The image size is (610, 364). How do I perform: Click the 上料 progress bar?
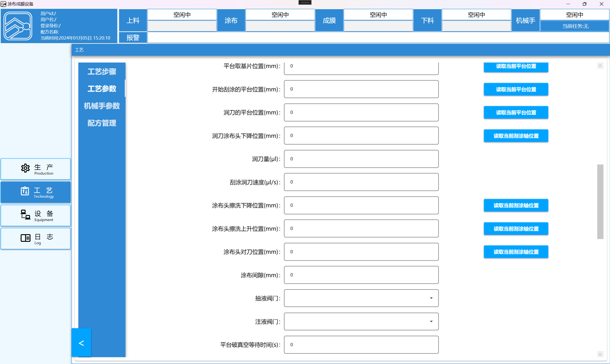tap(182, 26)
